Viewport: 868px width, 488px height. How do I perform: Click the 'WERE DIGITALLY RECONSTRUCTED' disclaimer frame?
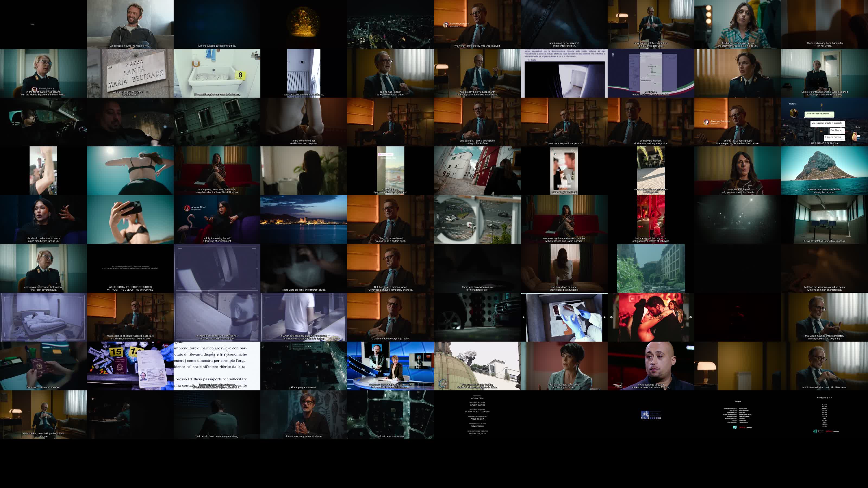click(x=130, y=268)
